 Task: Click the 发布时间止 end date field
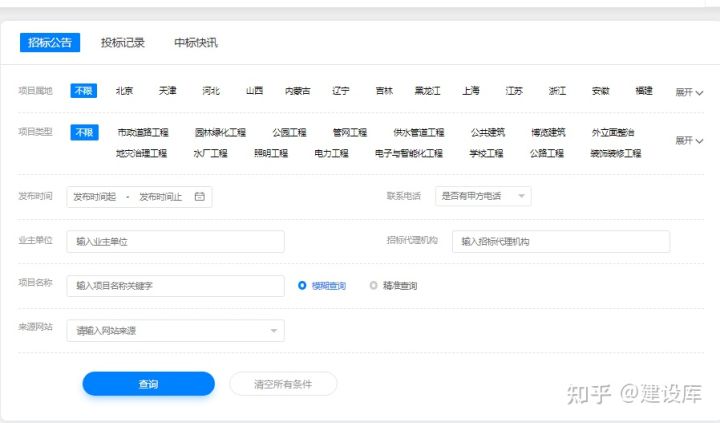pyautogui.click(x=161, y=197)
